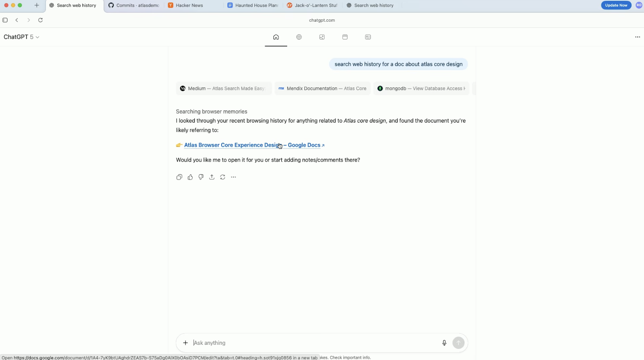The height and width of the screenshot is (360, 644).
Task: Click the Update Now button
Action: pos(616,5)
